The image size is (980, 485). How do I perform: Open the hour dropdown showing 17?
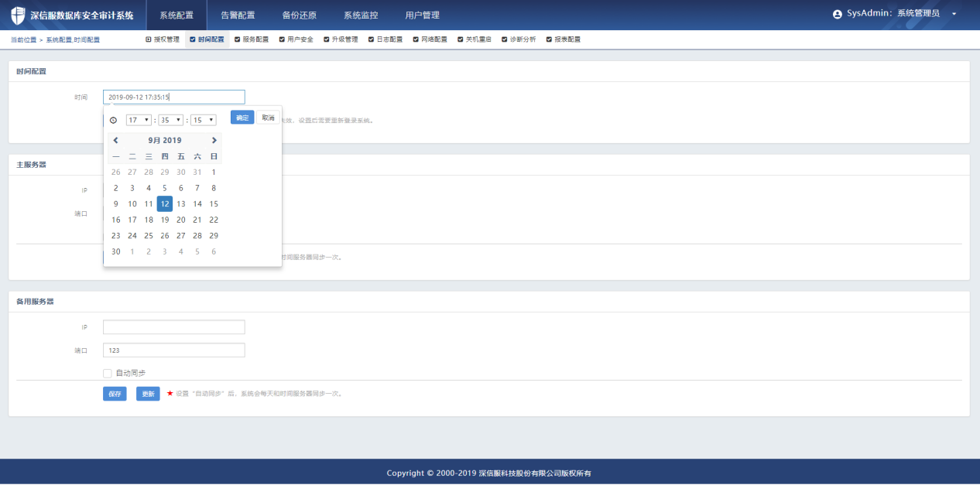(x=139, y=120)
